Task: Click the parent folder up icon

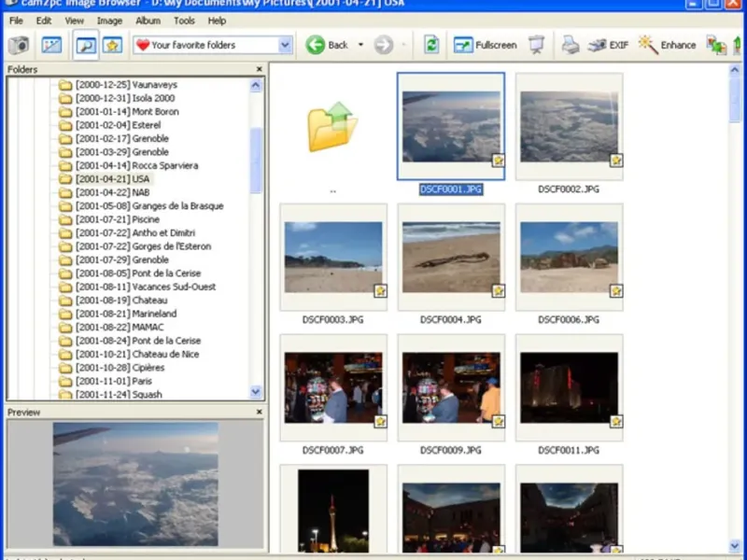Action: coord(332,128)
